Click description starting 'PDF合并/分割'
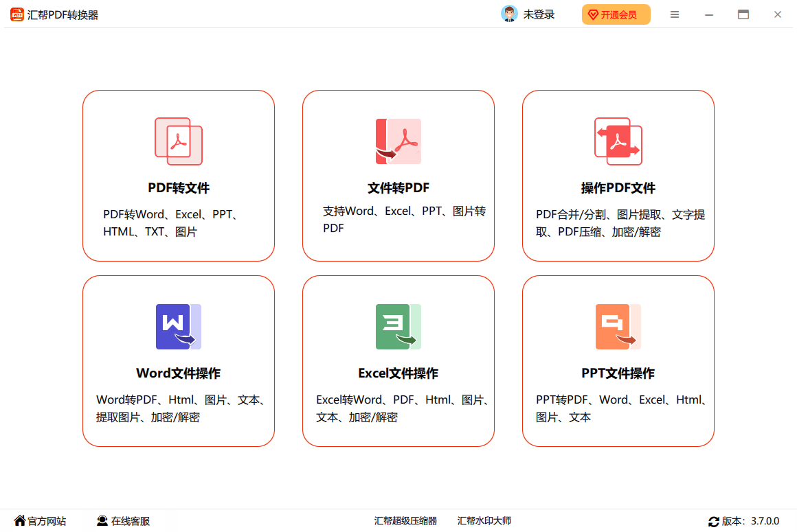 (x=620, y=223)
